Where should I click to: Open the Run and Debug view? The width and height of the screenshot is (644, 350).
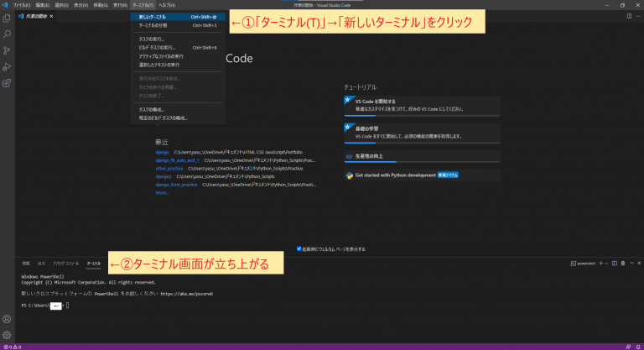point(7,66)
